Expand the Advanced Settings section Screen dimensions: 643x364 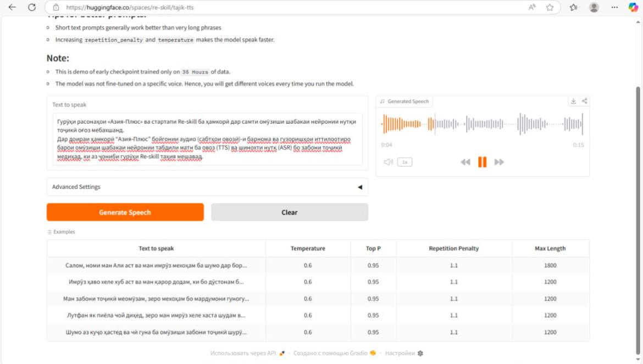point(207,187)
